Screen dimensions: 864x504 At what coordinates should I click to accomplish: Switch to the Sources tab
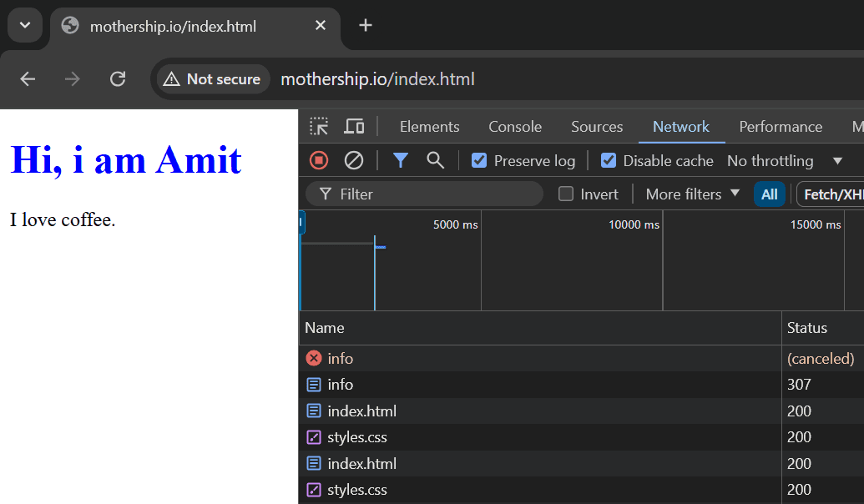[x=597, y=127]
